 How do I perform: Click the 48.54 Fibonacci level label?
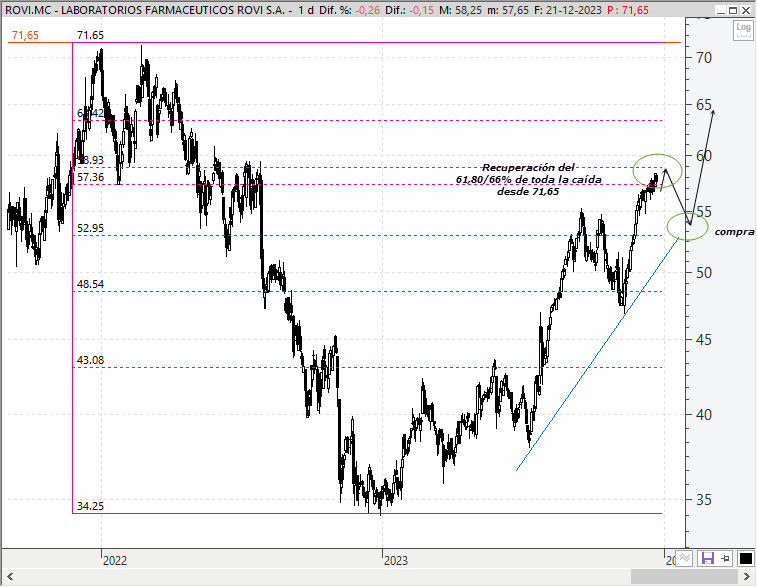tap(90, 284)
